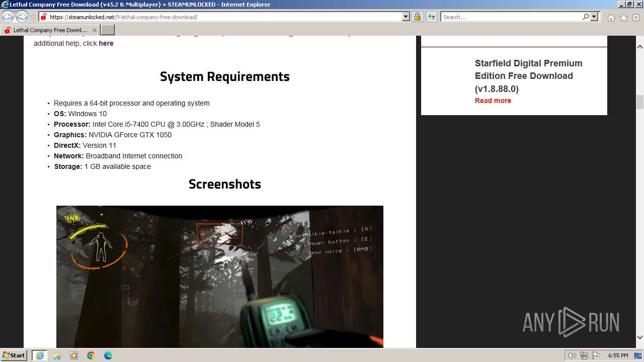Click the browser Forward button
Image resolution: width=644 pixels, height=362 pixels.
(x=22, y=17)
